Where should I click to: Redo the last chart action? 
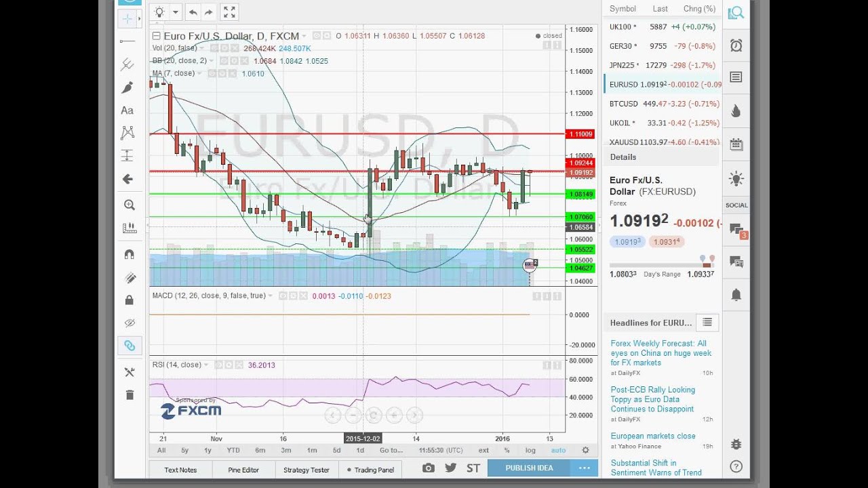(209, 12)
